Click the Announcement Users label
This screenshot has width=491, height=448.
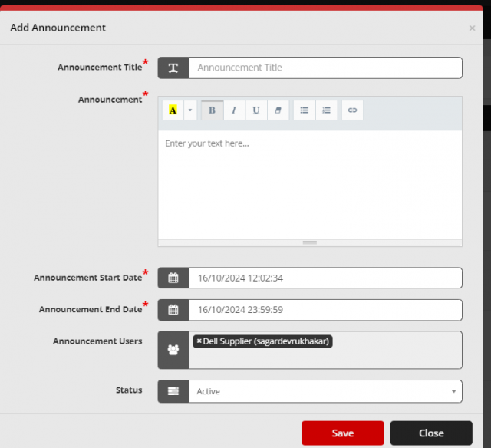click(x=97, y=341)
